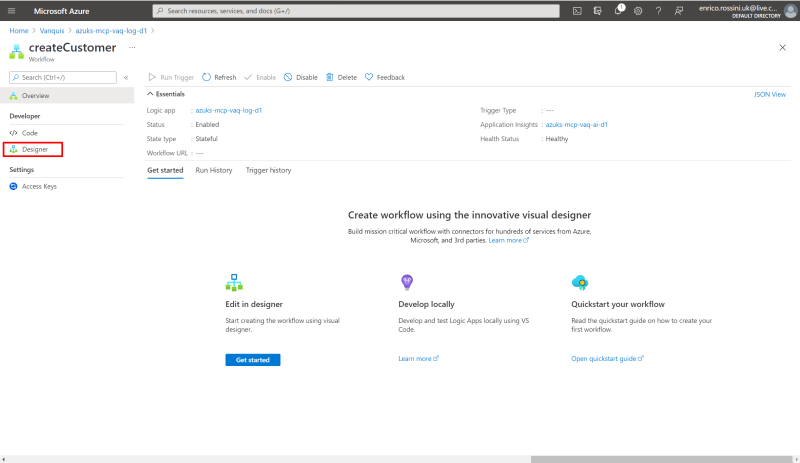Click the Healthy status value
Image resolution: width=800 pixels, height=463 pixels.
(557, 139)
